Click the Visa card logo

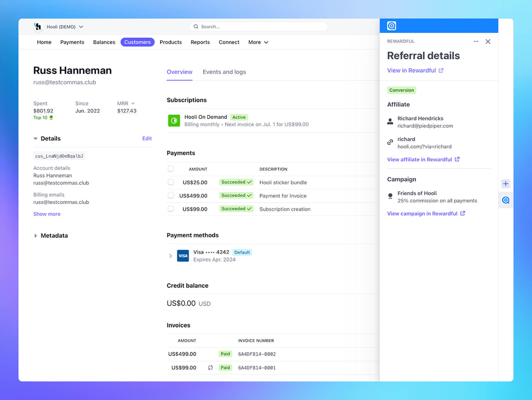pos(183,256)
